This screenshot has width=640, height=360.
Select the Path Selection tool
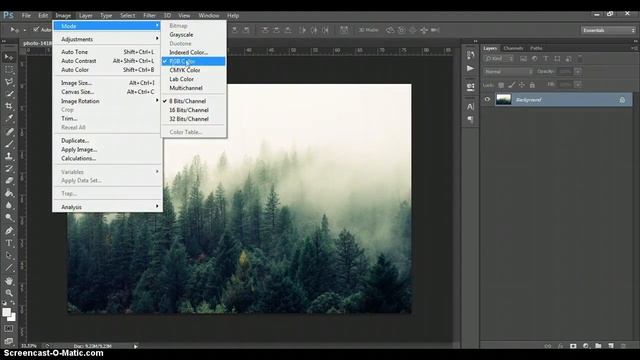tap(9, 256)
